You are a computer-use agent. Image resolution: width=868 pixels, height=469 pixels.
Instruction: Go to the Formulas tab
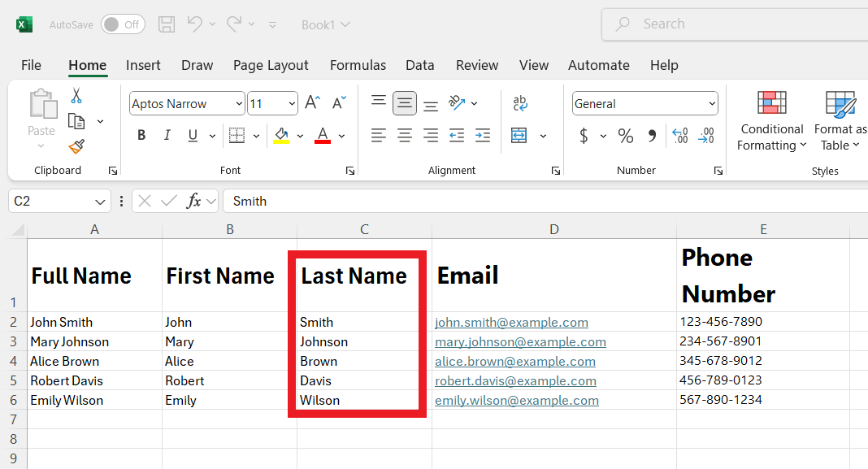click(x=358, y=65)
